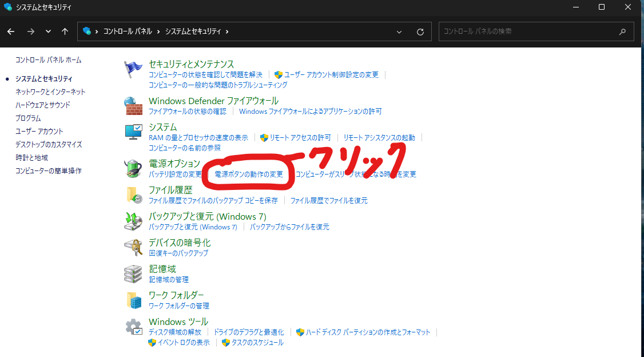
Task: Open 時計と地域 in sidebar
Action: [x=31, y=158]
